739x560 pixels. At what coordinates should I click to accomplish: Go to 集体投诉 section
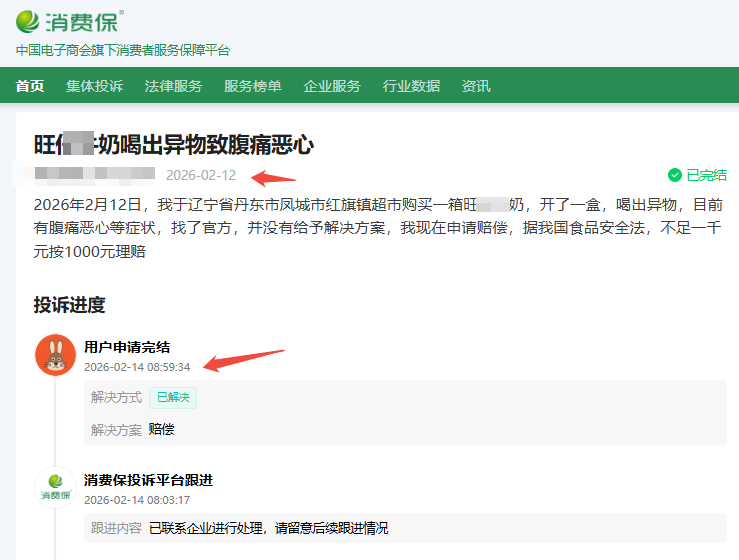point(94,86)
